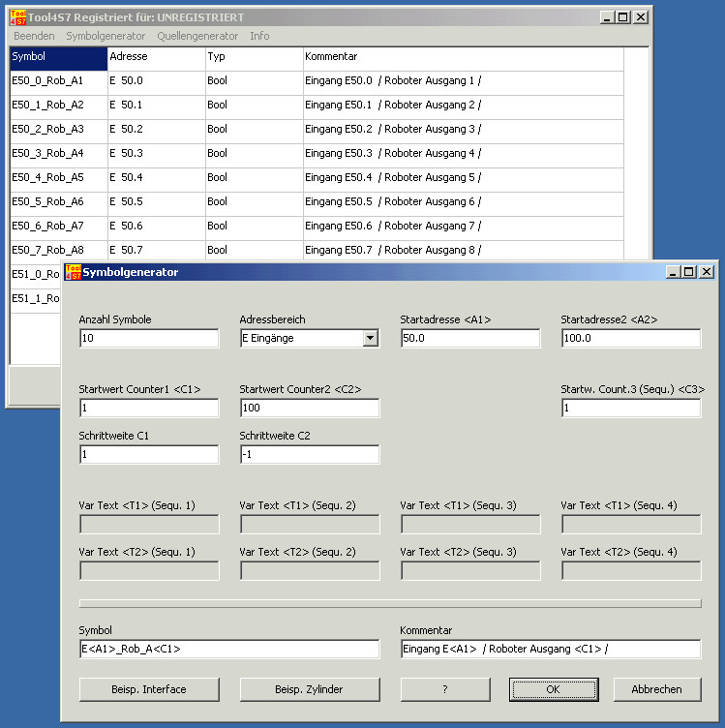Click the Beenden menu item
Image resolution: width=725 pixels, height=728 pixels.
click(34, 36)
